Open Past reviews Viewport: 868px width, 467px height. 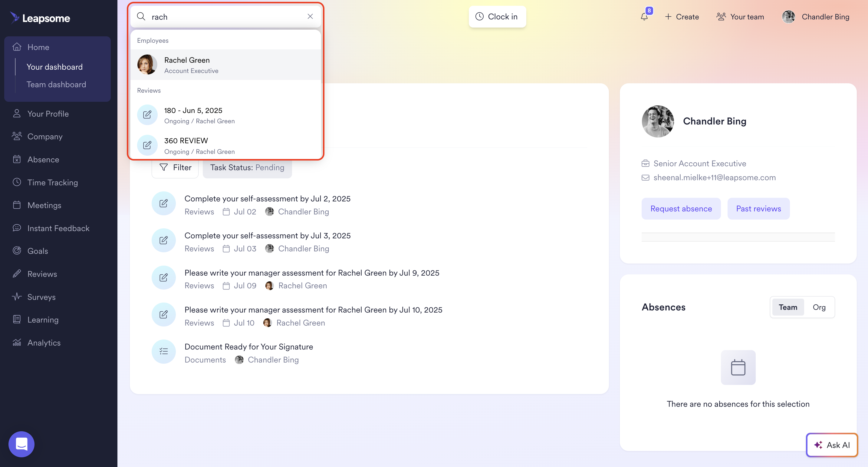[758, 208]
